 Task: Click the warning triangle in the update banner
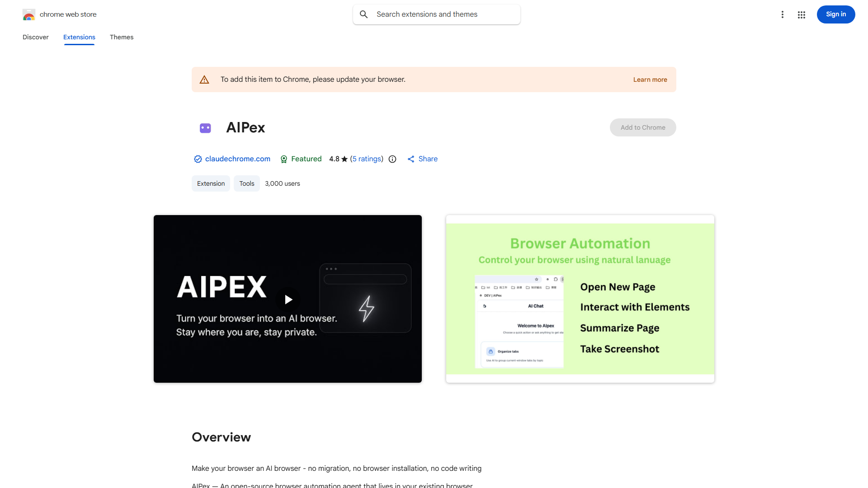tap(204, 79)
